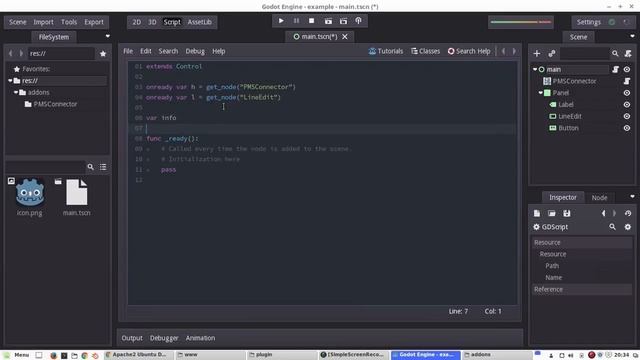
Task: Go to previous Inspector object
Action: (x=604, y=213)
